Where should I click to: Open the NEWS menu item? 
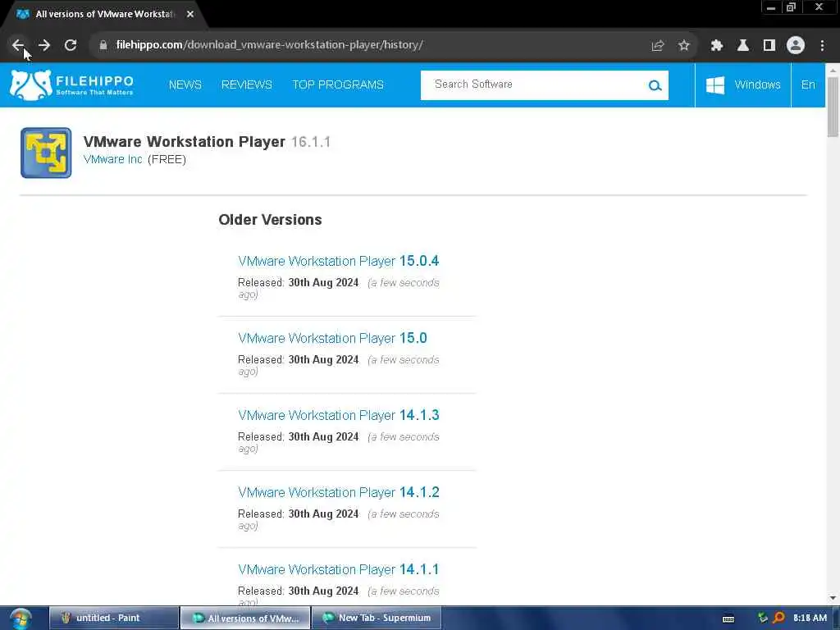pos(185,84)
